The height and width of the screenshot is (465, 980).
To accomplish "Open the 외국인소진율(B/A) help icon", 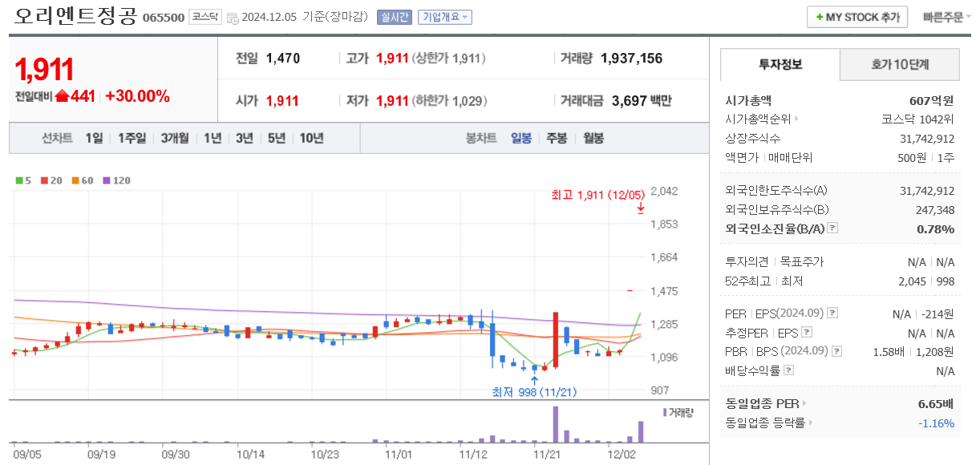I will (x=832, y=228).
